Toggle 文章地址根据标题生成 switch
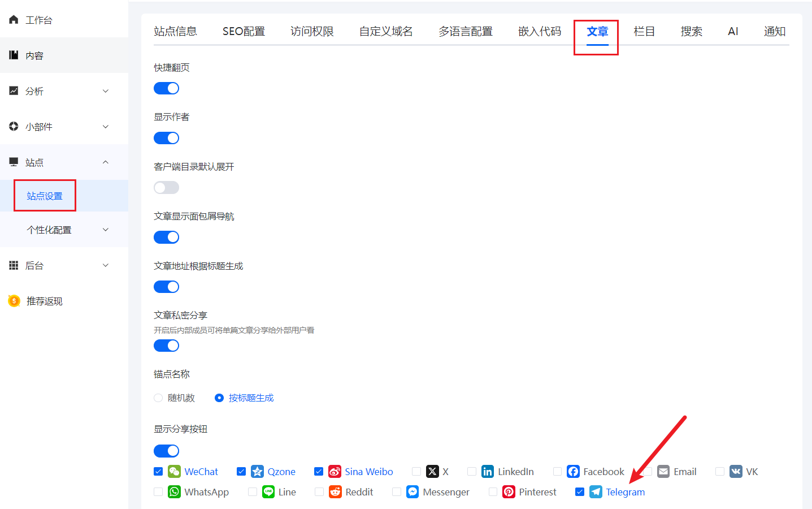Screen dimensions: 812x509 tap(166, 287)
